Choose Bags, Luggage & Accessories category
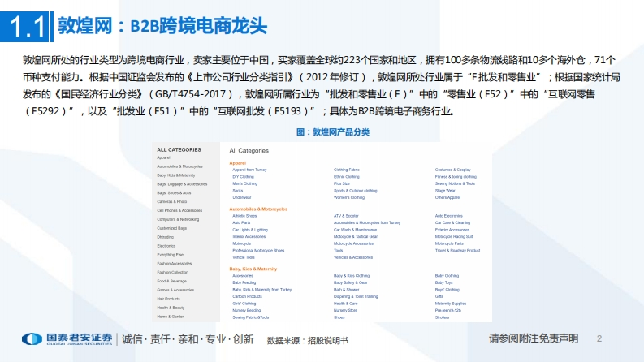Image resolution: width=644 pixels, height=362 pixels. (x=182, y=184)
